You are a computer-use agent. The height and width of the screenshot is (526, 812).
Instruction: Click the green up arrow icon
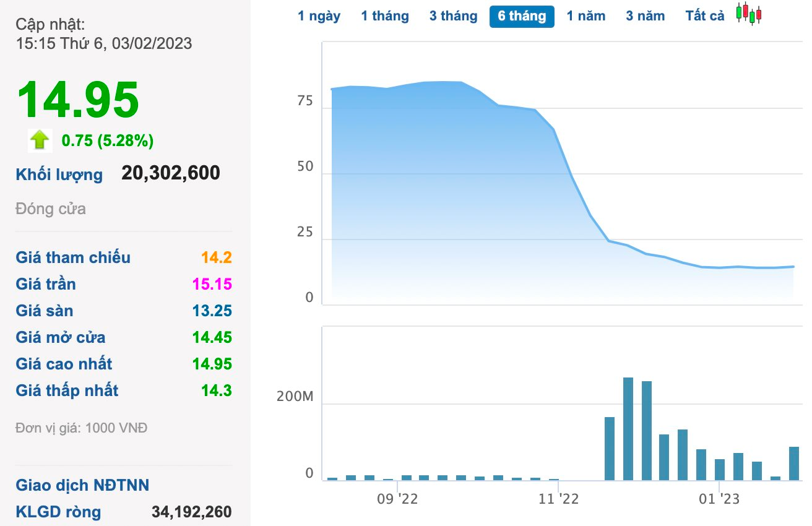(40, 140)
